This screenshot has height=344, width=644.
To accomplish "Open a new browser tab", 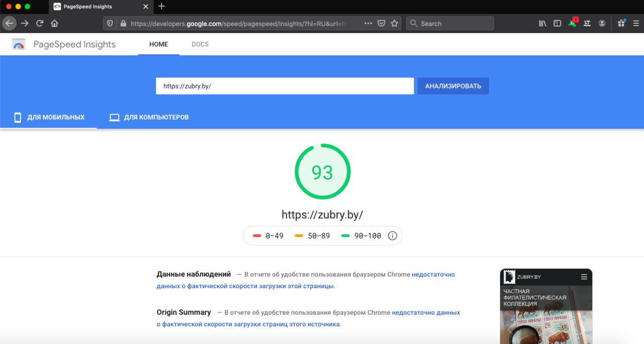I will (161, 6).
